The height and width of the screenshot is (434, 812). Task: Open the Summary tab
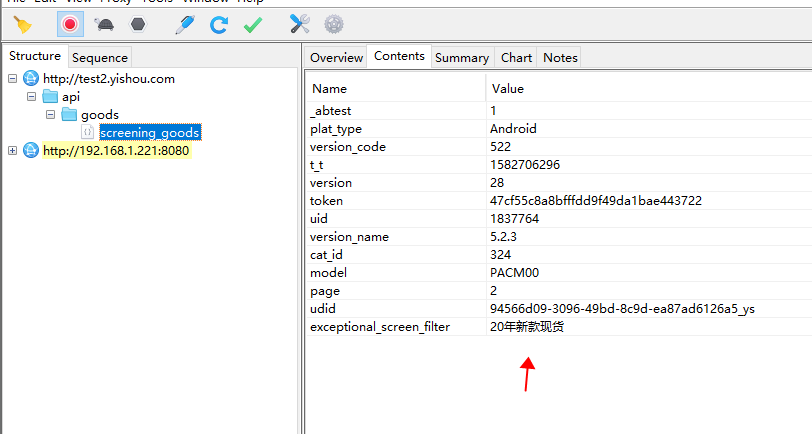tap(462, 57)
